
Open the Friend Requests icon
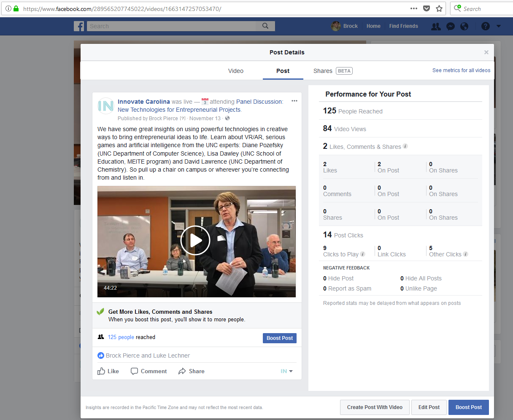[436, 26]
